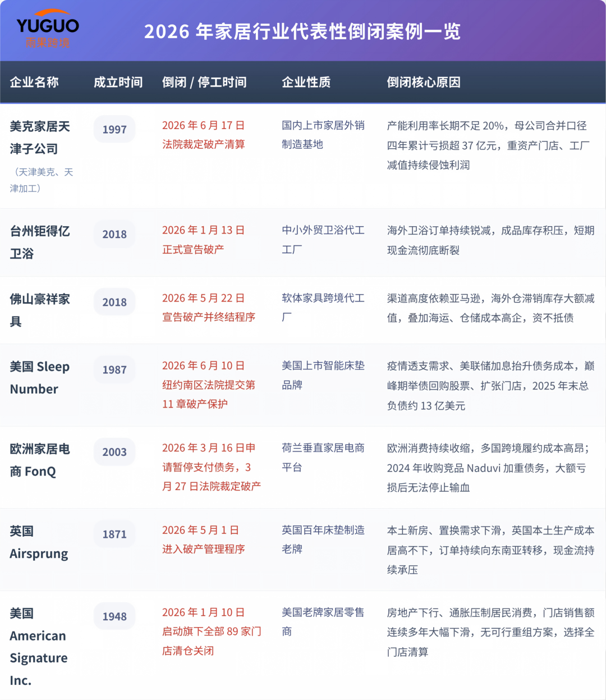Click the company name 台州钜得亿卫浴

click(40, 242)
